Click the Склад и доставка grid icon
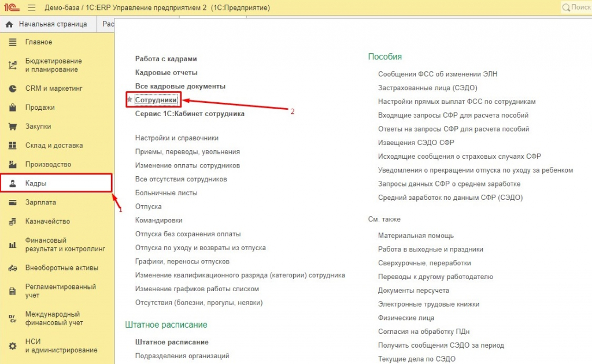Image resolution: width=592 pixels, height=364 pixels. coord(13,145)
